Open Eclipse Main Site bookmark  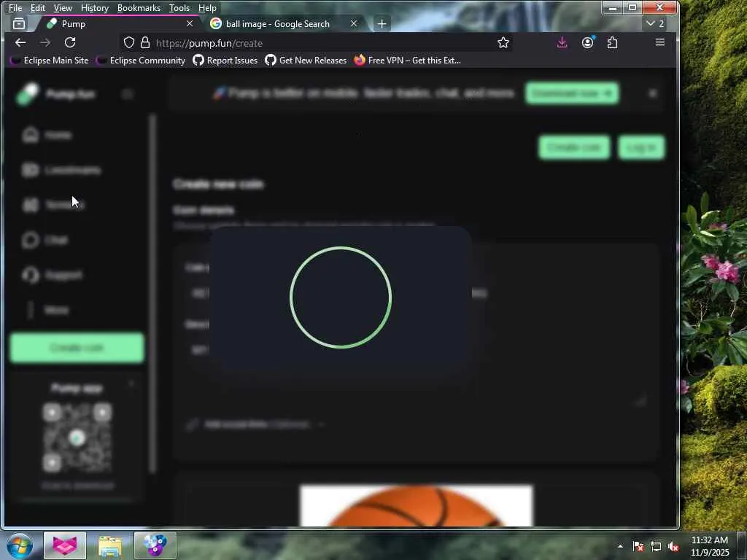pos(50,60)
